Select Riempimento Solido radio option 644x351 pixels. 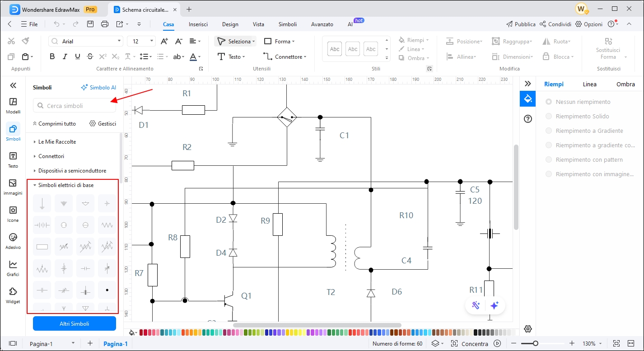[x=549, y=116]
